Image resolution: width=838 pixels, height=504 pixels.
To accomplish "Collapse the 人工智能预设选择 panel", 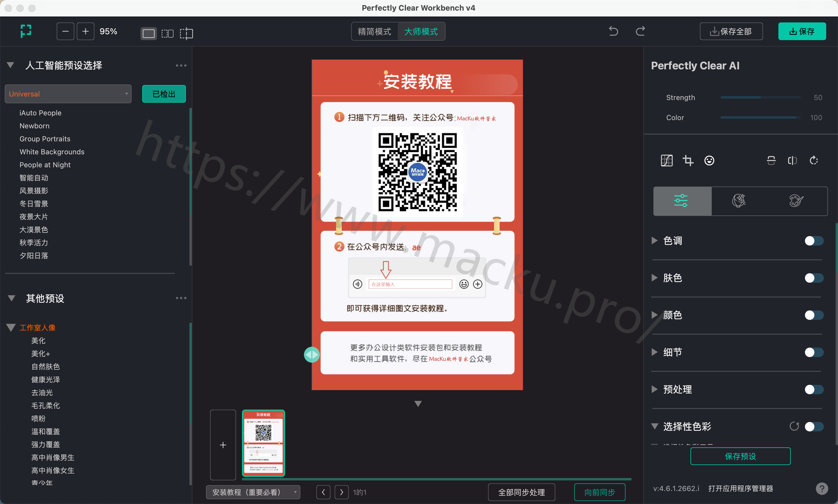I will (11, 65).
